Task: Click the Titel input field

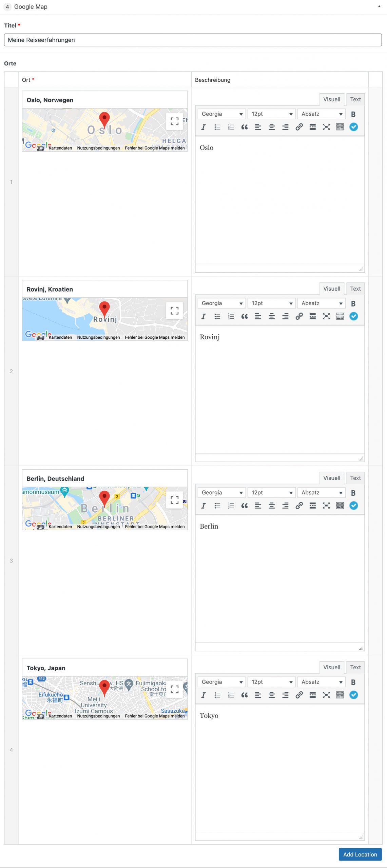Action: [x=193, y=40]
